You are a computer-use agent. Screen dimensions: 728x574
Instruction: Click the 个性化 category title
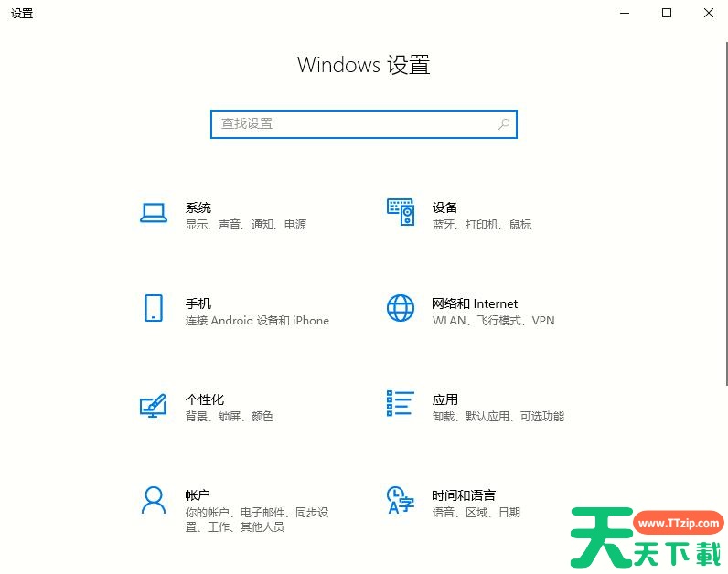coord(205,399)
